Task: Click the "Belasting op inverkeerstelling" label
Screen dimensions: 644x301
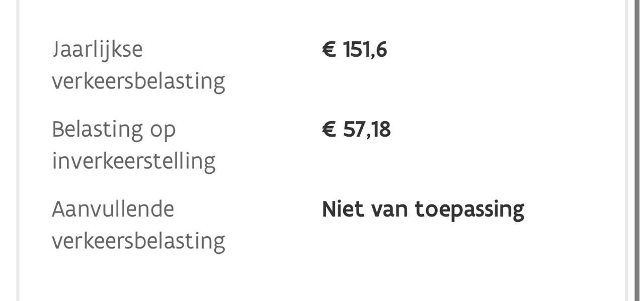Action: 133,145
